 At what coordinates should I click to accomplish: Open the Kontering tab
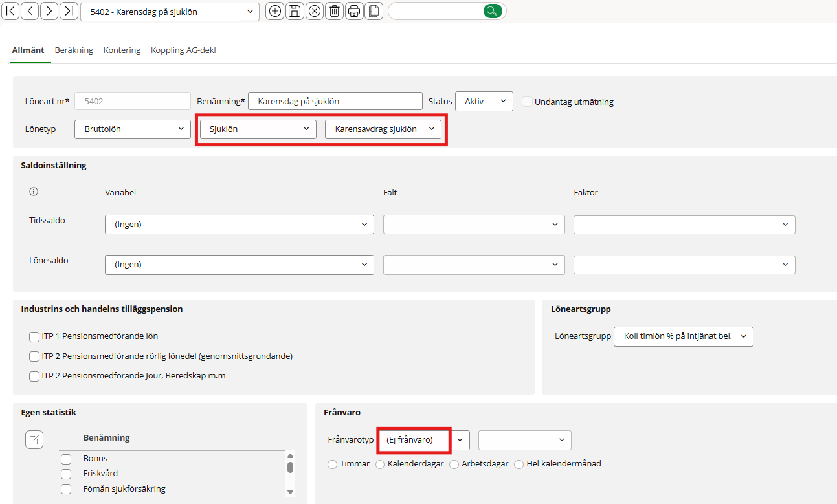122,50
